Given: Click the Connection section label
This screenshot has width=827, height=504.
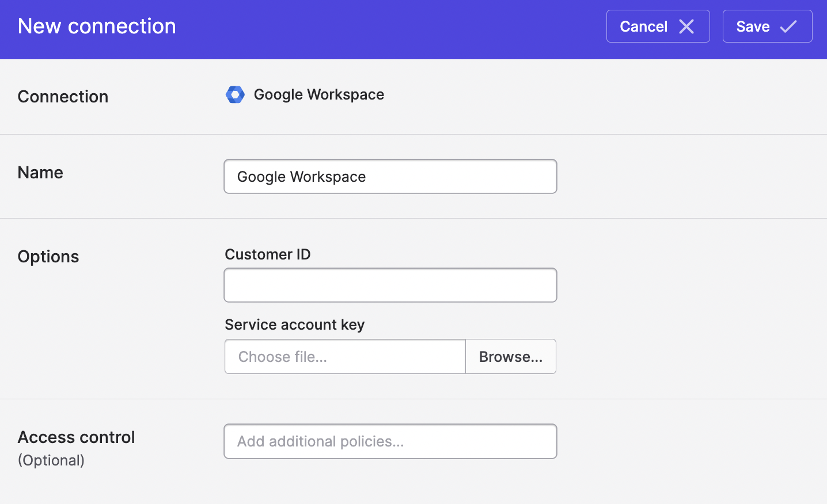Looking at the screenshot, I should [x=63, y=97].
